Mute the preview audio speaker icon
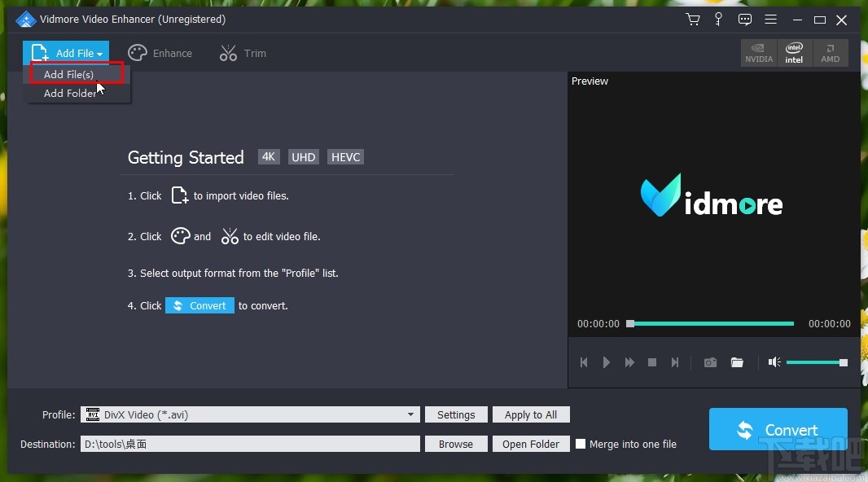 click(x=774, y=362)
